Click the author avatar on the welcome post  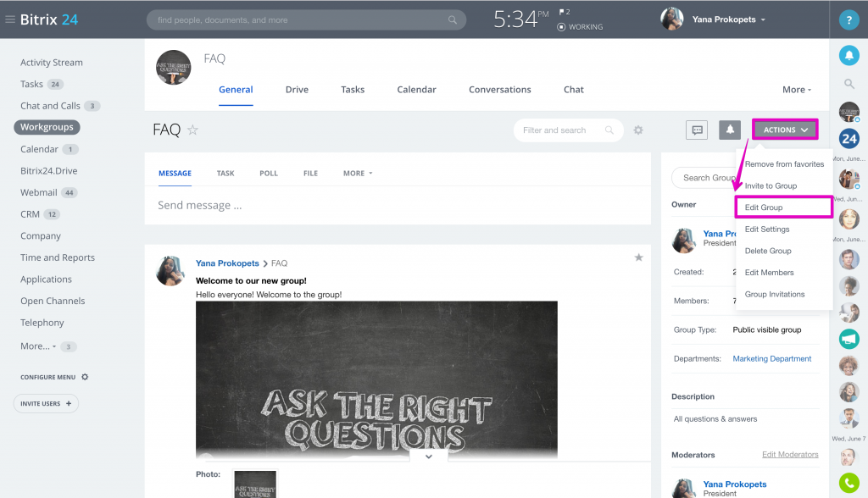[170, 270]
